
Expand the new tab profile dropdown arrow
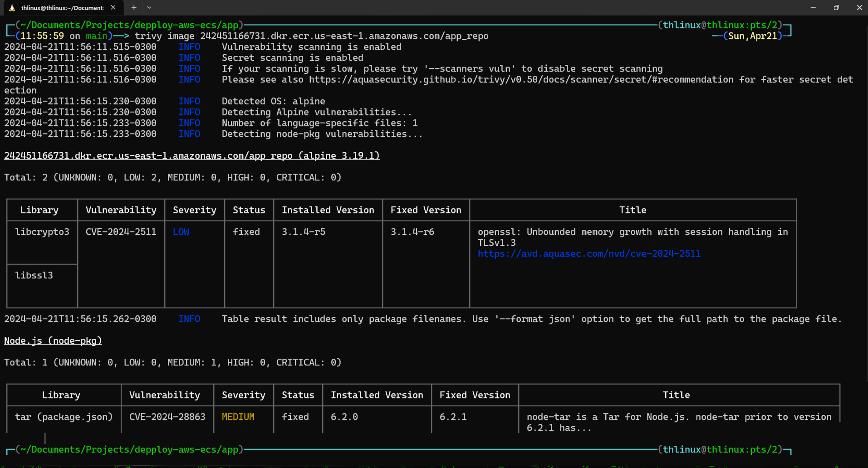coord(149,8)
